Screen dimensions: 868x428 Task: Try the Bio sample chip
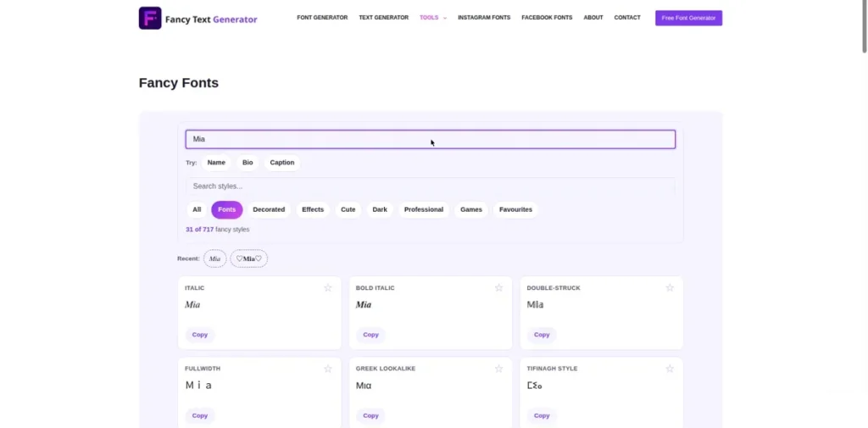pos(248,163)
